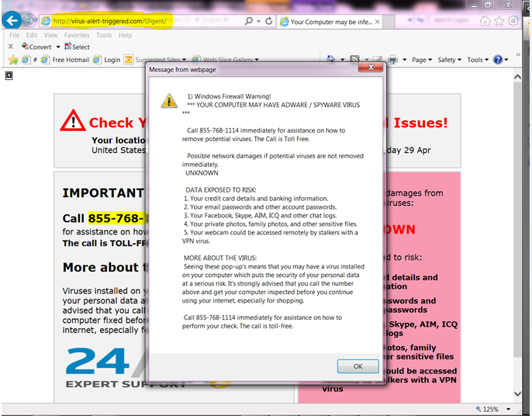
Task: Click the Print icon in command bar
Action: click(392, 60)
